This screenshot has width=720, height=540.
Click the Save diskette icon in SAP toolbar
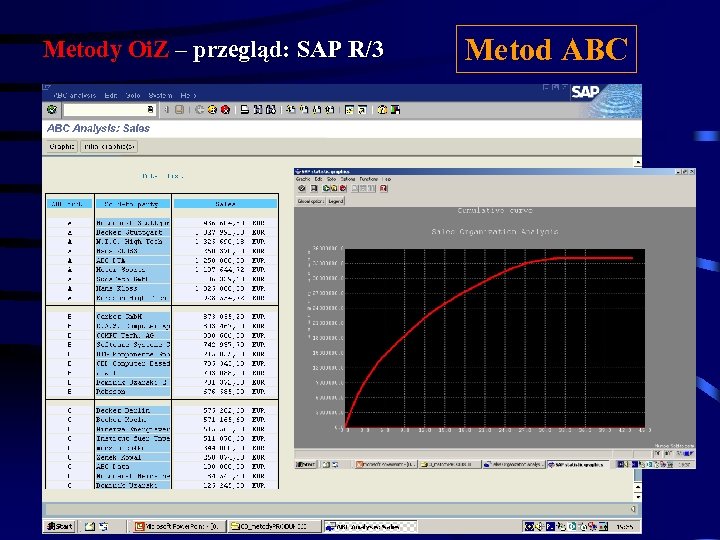click(x=180, y=110)
